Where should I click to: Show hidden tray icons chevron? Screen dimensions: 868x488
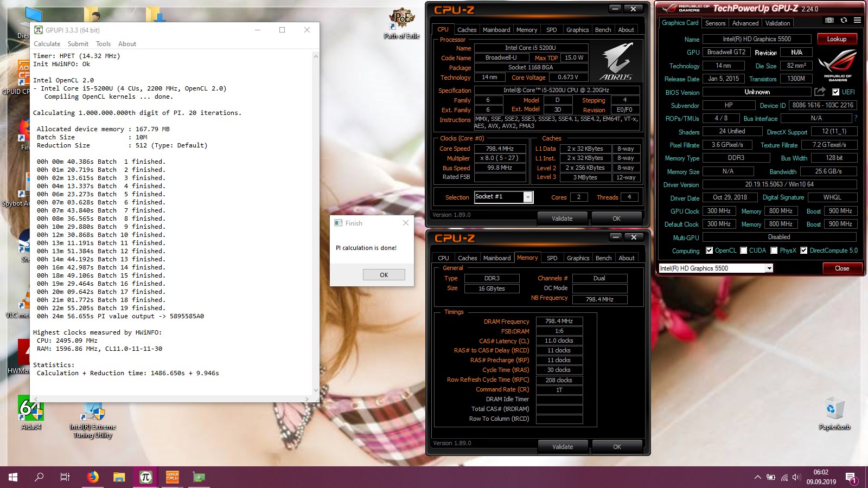coord(757,478)
